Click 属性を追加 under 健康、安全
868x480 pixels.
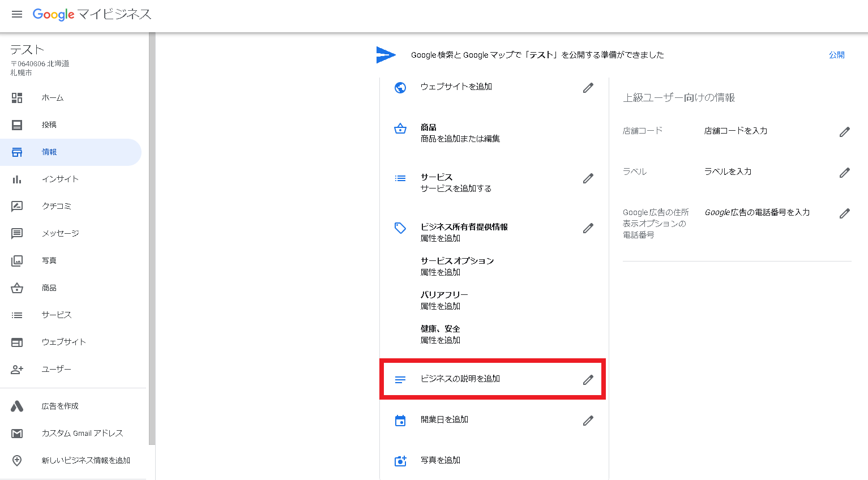[441, 340]
